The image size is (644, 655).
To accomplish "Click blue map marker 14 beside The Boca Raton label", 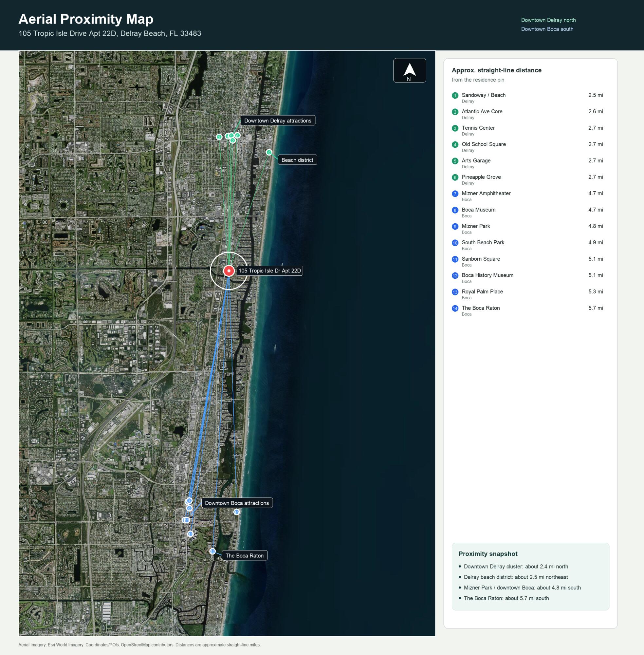I will coord(212,551).
